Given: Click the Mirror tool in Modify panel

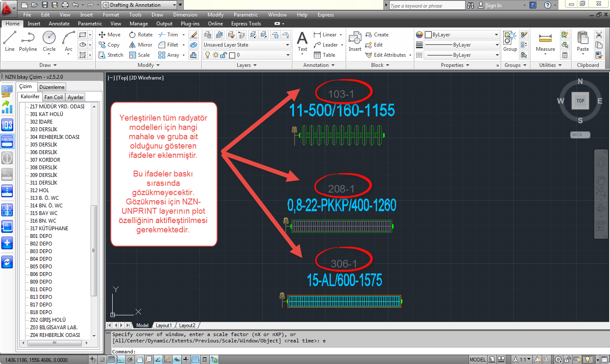Looking at the screenshot, I should (x=141, y=45).
